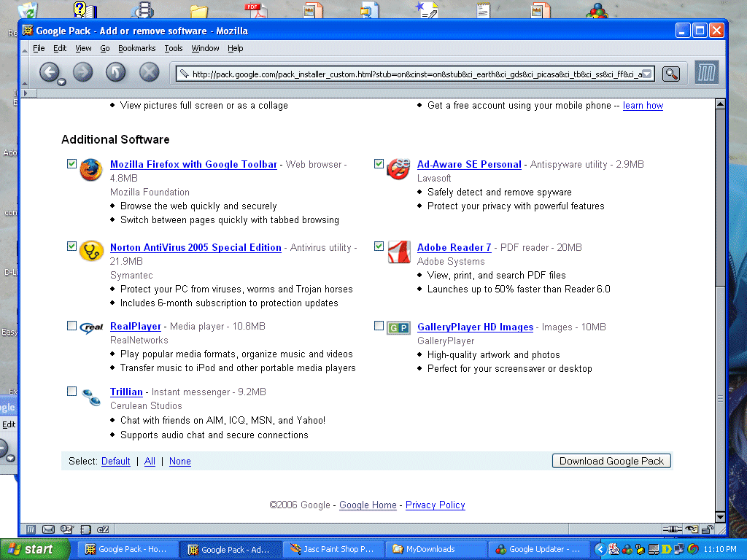This screenshot has height=560, width=747.
Task: Open the Window menu
Action: tap(205, 48)
